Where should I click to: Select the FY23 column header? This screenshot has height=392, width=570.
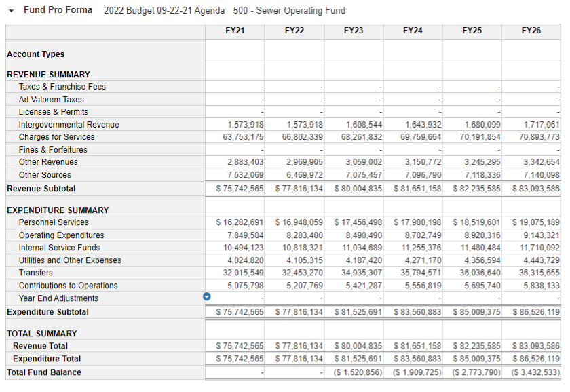pyautogui.click(x=353, y=31)
